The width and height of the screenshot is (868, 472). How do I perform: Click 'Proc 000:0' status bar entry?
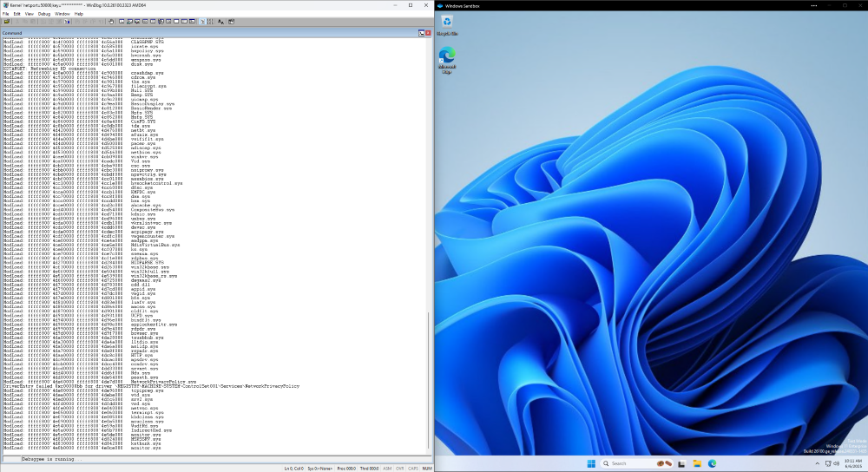pos(346,469)
